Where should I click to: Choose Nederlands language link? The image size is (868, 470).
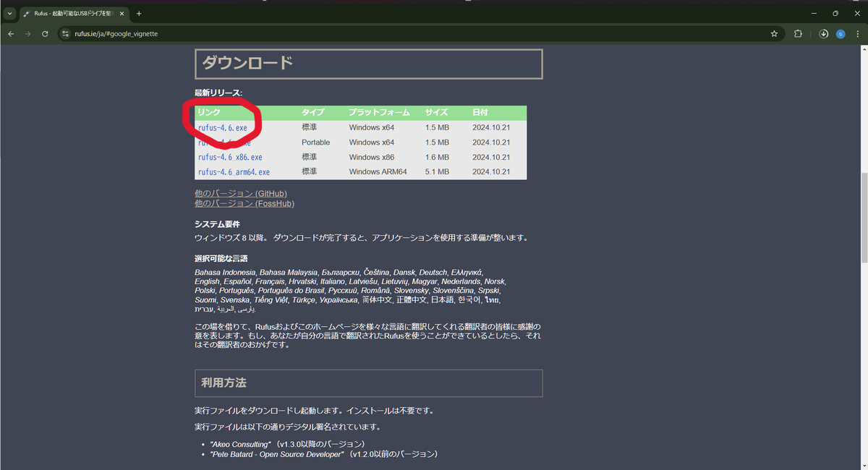[x=461, y=281]
